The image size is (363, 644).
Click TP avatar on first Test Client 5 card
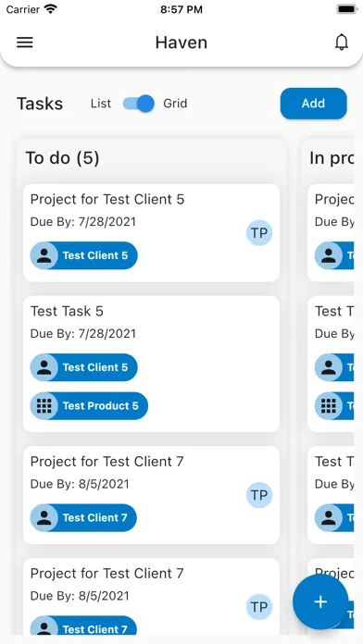point(259,233)
